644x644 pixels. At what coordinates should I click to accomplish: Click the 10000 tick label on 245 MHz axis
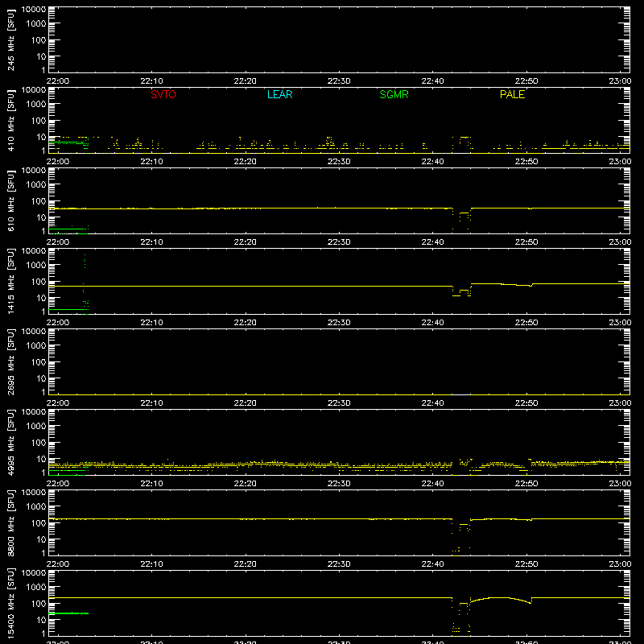click(x=34, y=10)
